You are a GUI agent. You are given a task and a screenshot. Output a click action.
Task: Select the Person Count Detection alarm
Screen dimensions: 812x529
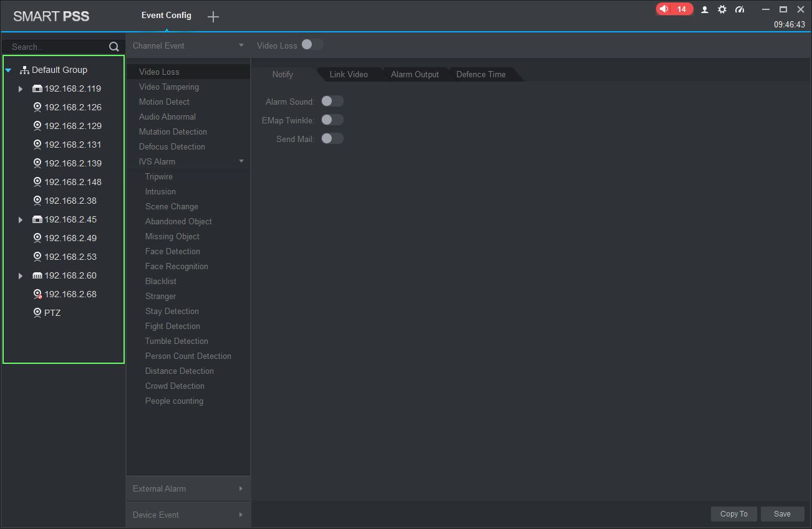tap(188, 356)
